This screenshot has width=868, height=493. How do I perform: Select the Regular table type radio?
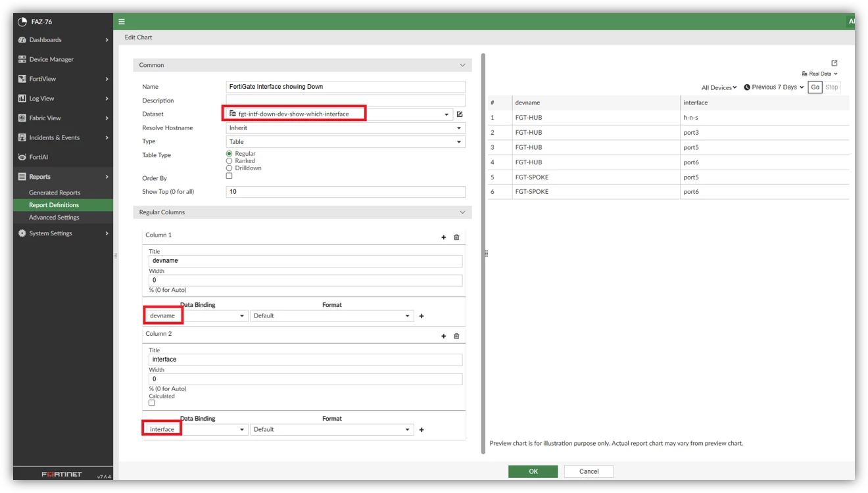pyautogui.click(x=229, y=154)
